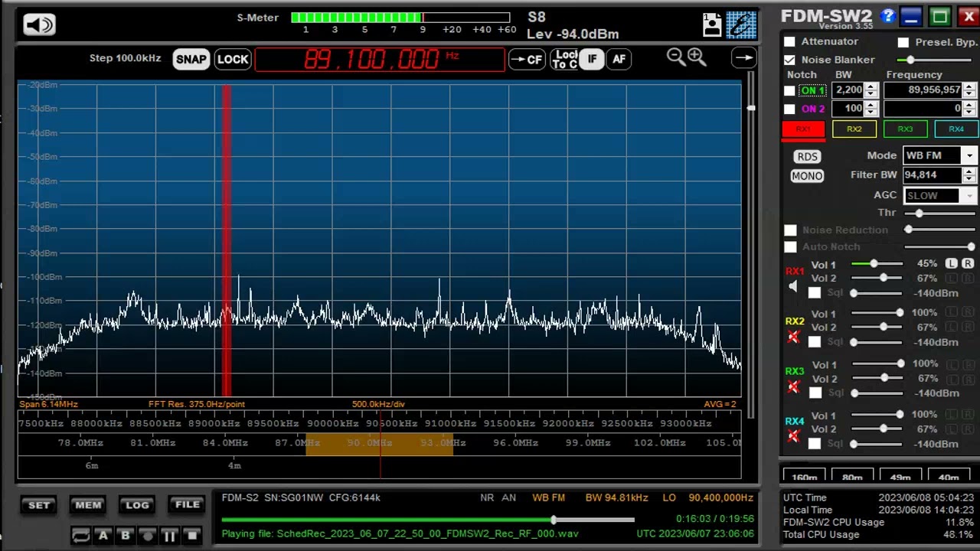
Task: Zoom in the spectrum display
Action: click(697, 56)
